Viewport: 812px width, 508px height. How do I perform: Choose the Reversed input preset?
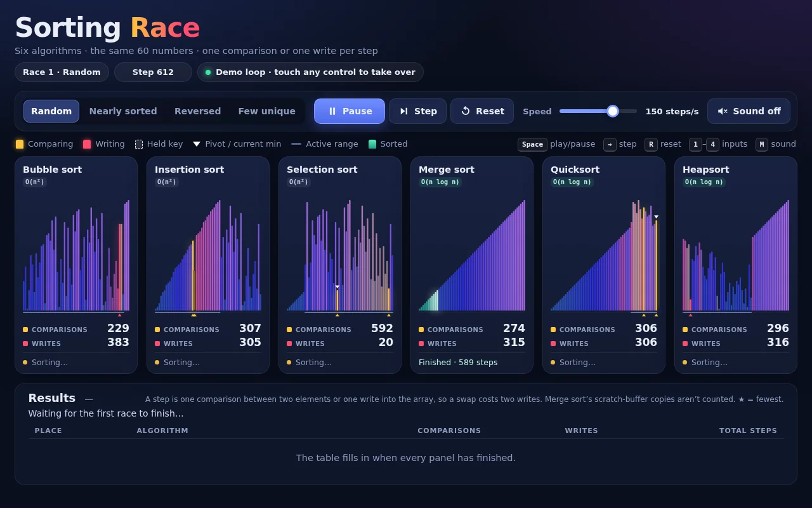198,111
